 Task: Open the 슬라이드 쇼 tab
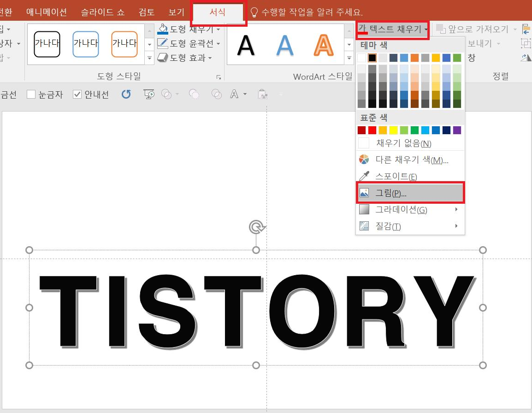102,12
